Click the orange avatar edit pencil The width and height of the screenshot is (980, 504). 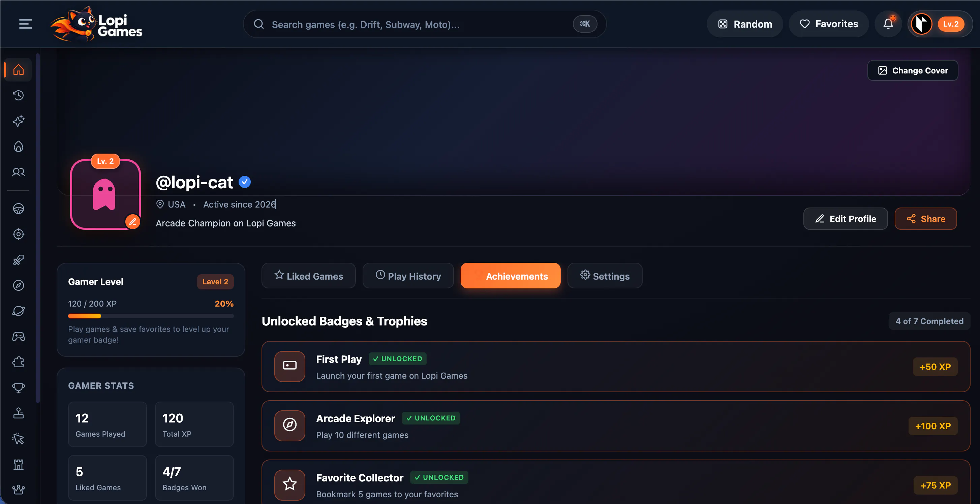click(x=132, y=222)
